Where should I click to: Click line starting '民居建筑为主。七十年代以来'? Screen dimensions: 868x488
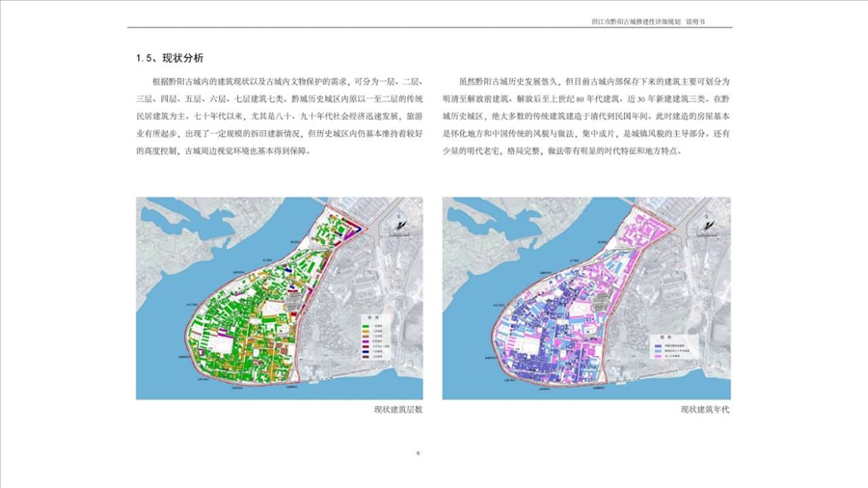pos(280,116)
